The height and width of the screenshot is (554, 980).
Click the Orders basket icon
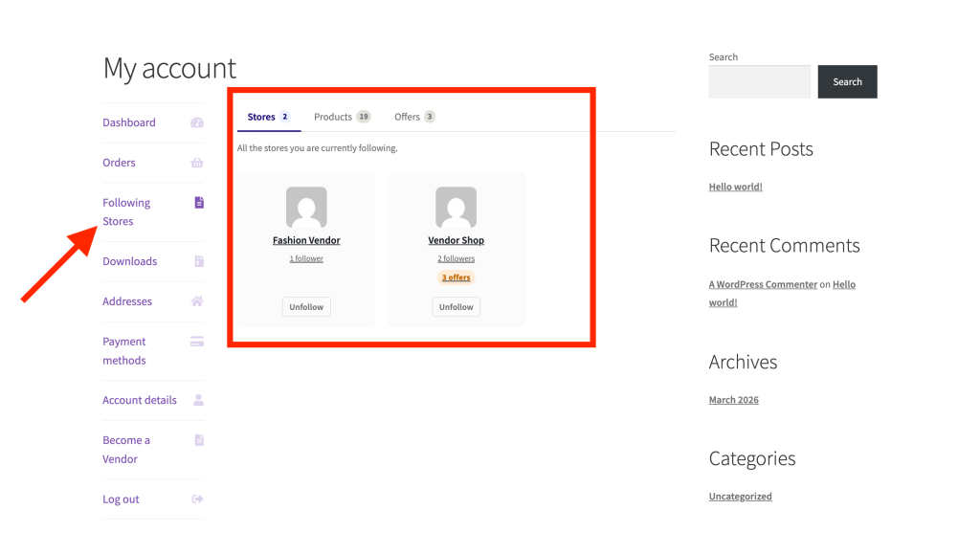click(x=197, y=163)
